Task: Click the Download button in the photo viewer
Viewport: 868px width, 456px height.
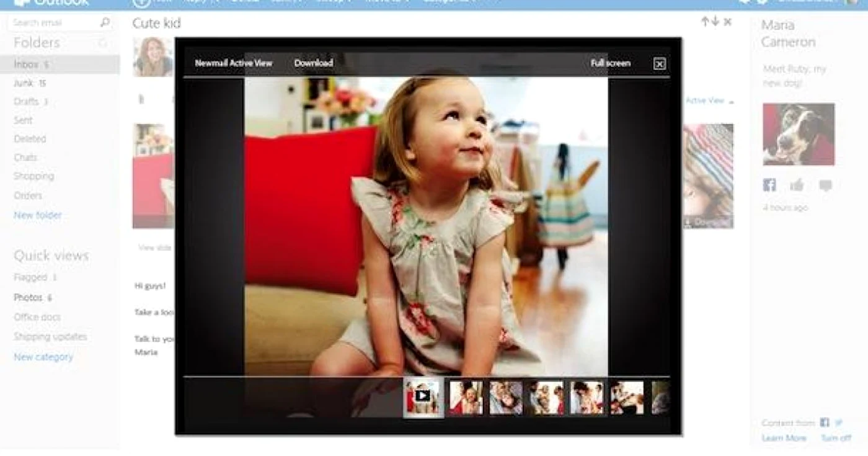Action: (314, 63)
